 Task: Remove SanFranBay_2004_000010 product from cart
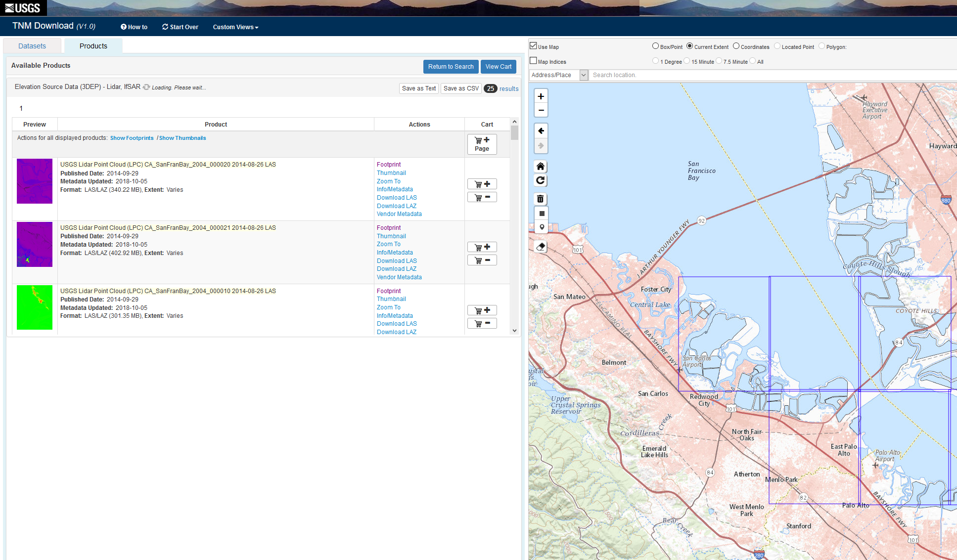(x=482, y=324)
